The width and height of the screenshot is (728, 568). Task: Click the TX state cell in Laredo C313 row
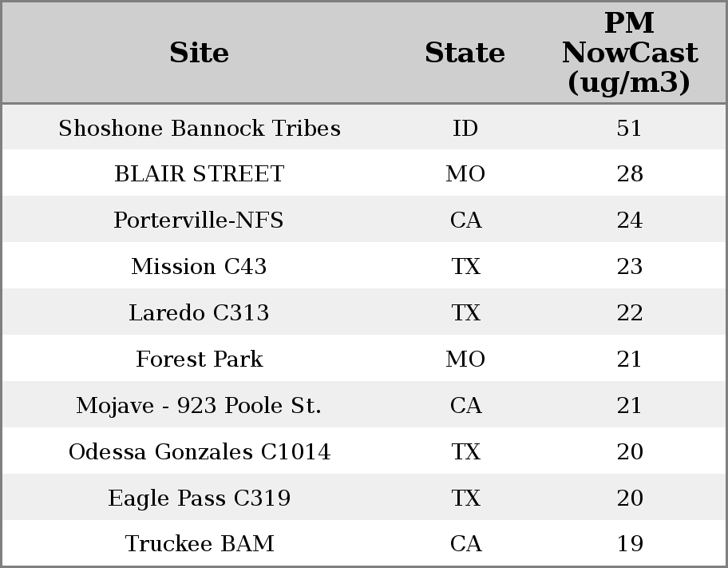coord(465,313)
